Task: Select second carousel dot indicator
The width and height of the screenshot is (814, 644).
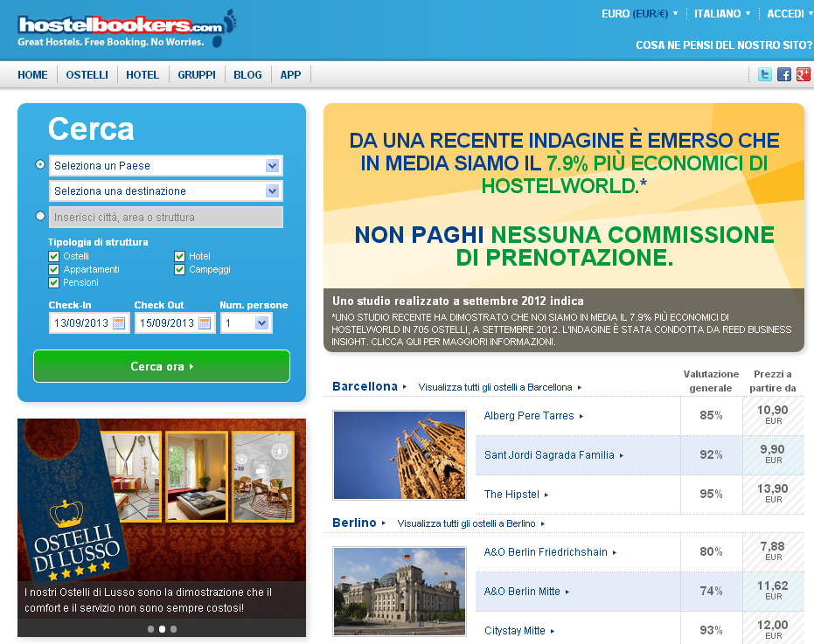Action: point(162,629)
